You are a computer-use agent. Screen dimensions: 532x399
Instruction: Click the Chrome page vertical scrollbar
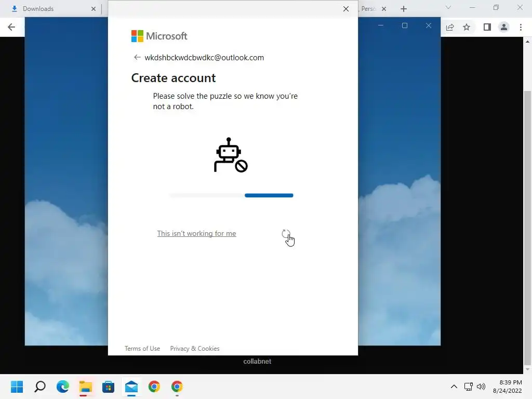tap(528, 229)
